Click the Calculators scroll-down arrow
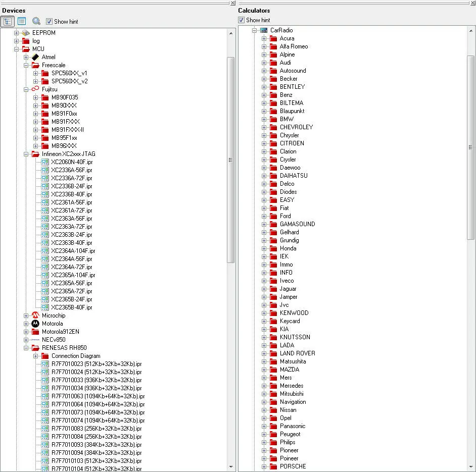476x472 pixels. point(470,466)
